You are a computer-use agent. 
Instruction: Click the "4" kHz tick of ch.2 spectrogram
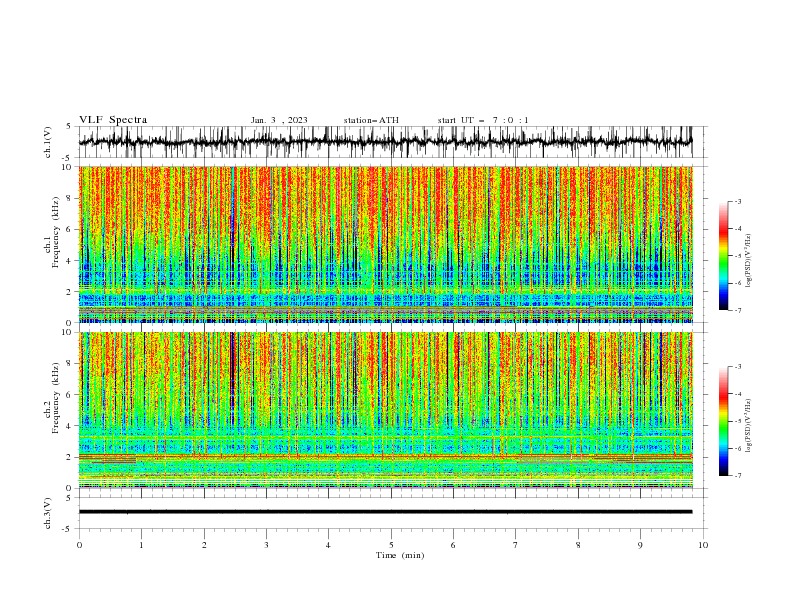[x=70, y=426]
